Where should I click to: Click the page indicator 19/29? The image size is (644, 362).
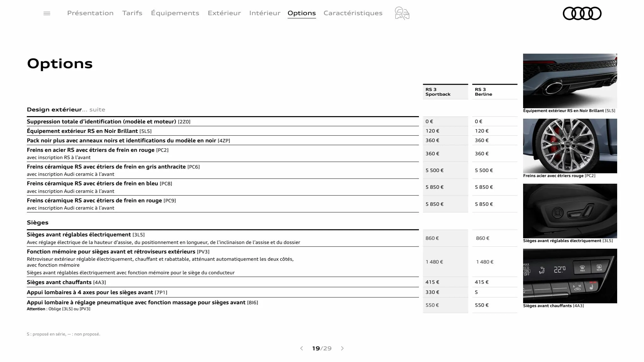[322, 348]
